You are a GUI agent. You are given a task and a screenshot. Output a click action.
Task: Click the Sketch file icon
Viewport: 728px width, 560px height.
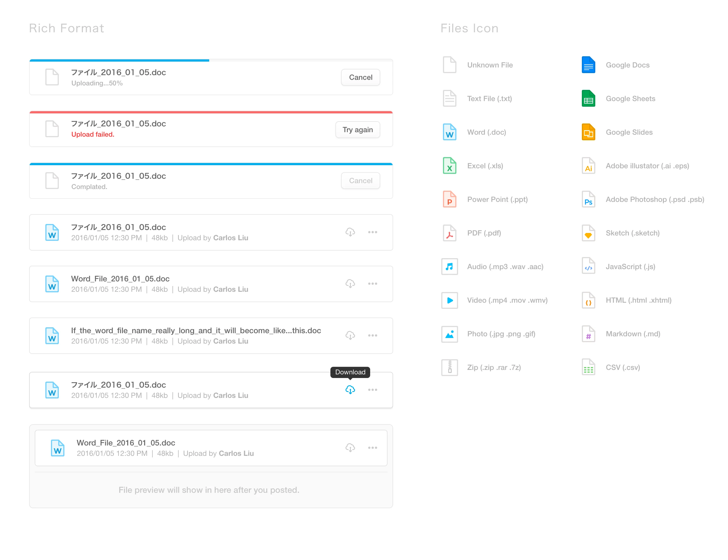[x=588, y=233]
